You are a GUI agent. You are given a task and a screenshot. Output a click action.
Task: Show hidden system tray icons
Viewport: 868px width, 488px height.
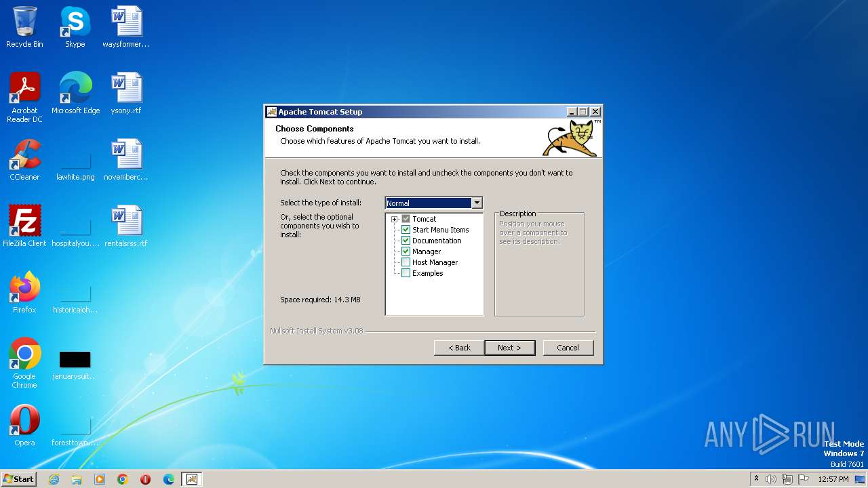tap(756, 479)
